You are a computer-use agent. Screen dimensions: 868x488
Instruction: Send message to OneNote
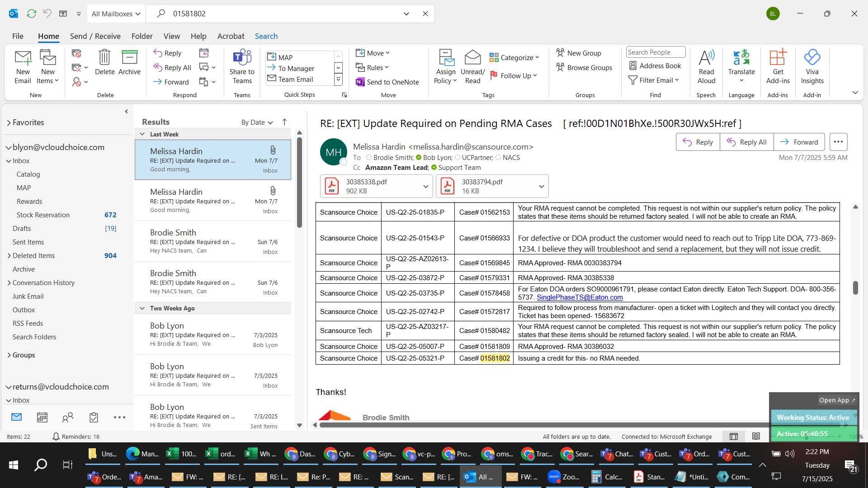click(387, 82)
